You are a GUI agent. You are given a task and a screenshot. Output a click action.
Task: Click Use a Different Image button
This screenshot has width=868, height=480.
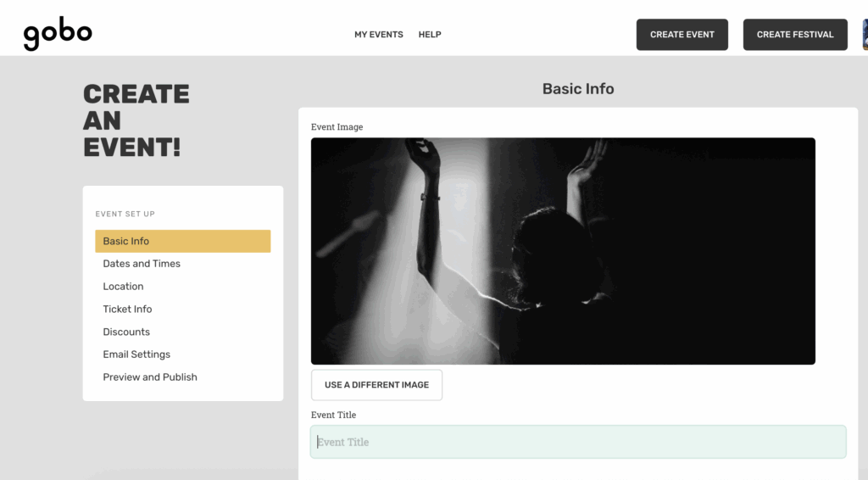click(376, 385)
